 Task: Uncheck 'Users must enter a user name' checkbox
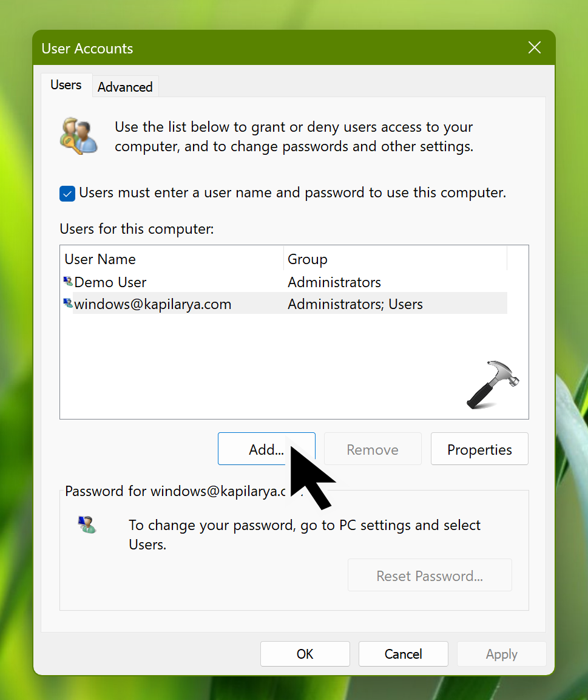tap(67, 194)
